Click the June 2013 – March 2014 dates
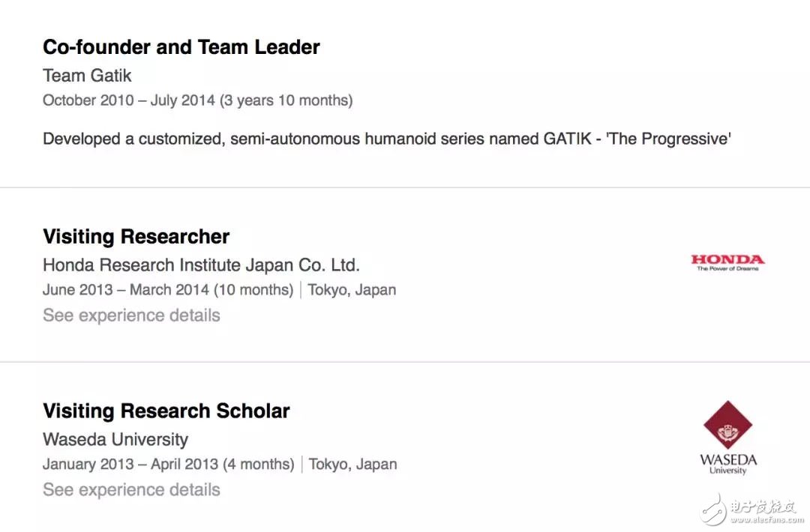The image size is (810, 532). tap(168, 290)
